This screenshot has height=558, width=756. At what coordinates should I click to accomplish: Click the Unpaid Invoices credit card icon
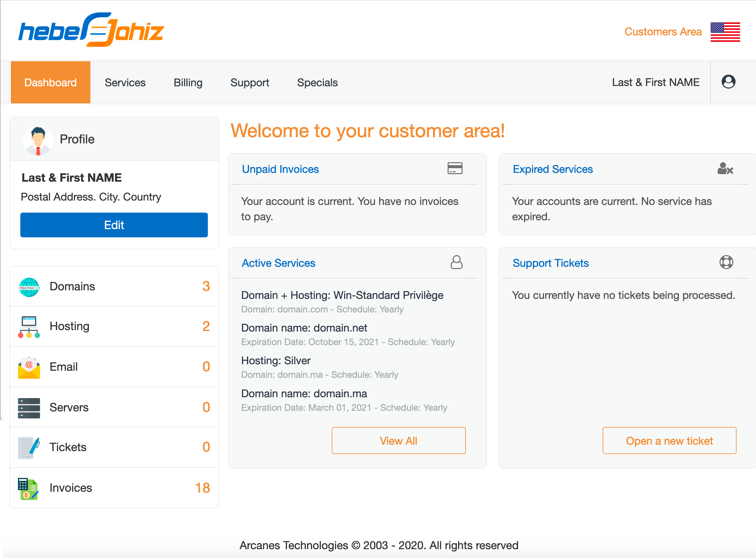pyautogui.click(x=455, y=168)
